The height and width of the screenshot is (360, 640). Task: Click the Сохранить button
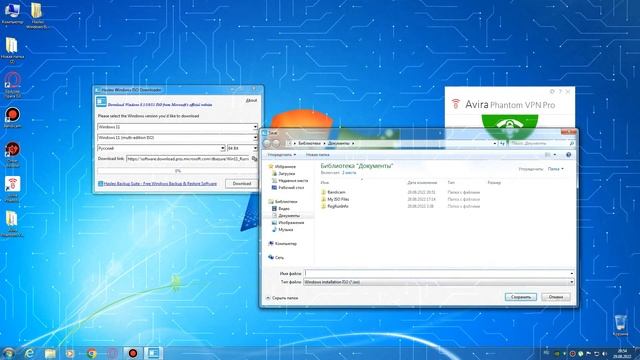(521, 297)
